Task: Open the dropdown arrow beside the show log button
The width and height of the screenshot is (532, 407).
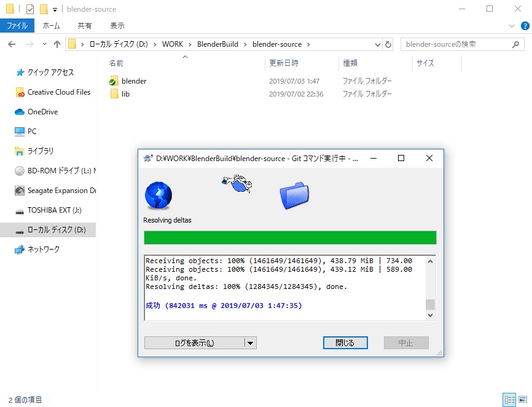Action: (x=251, y=343)
